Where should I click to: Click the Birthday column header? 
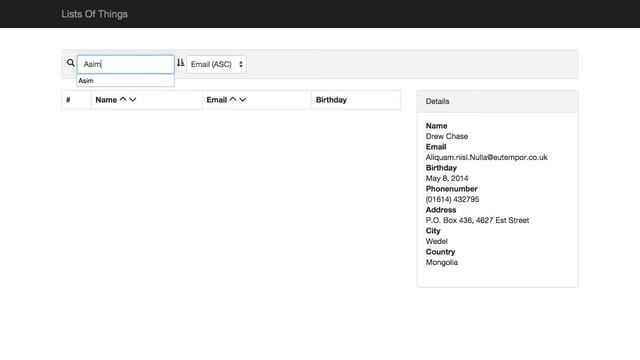(331, 100)
